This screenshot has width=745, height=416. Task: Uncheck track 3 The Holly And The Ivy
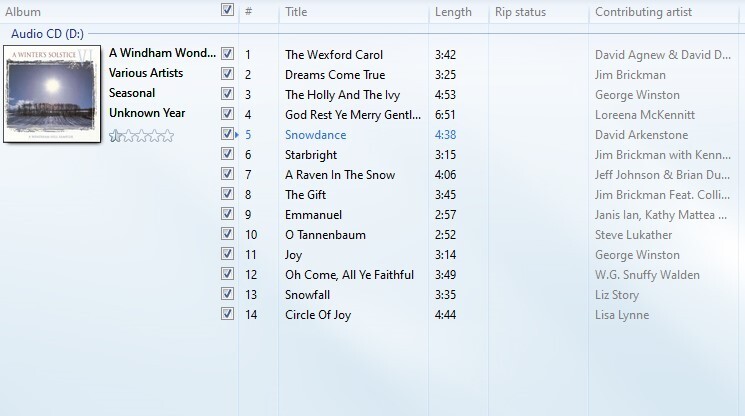click(x=228, y=94)
